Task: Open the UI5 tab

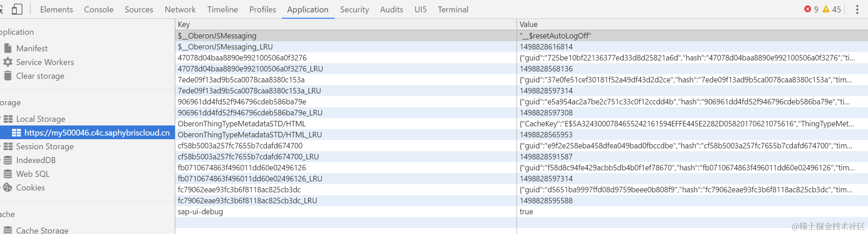Action: [421, 9]
